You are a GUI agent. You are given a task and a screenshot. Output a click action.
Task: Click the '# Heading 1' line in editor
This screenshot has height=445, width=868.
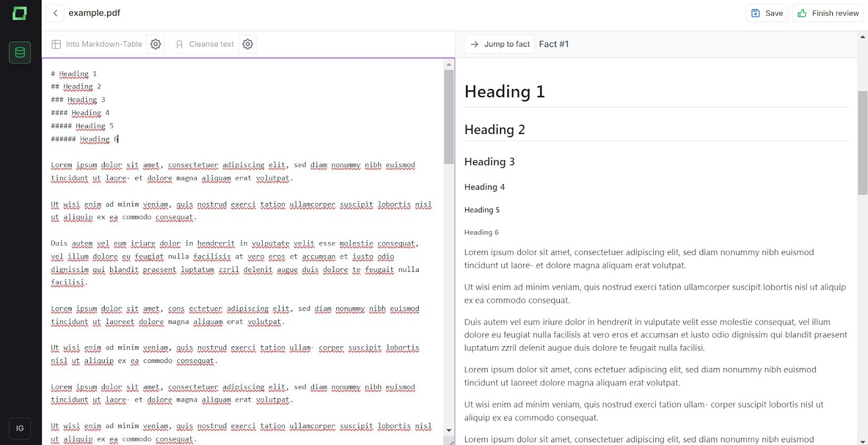(74, 74)
